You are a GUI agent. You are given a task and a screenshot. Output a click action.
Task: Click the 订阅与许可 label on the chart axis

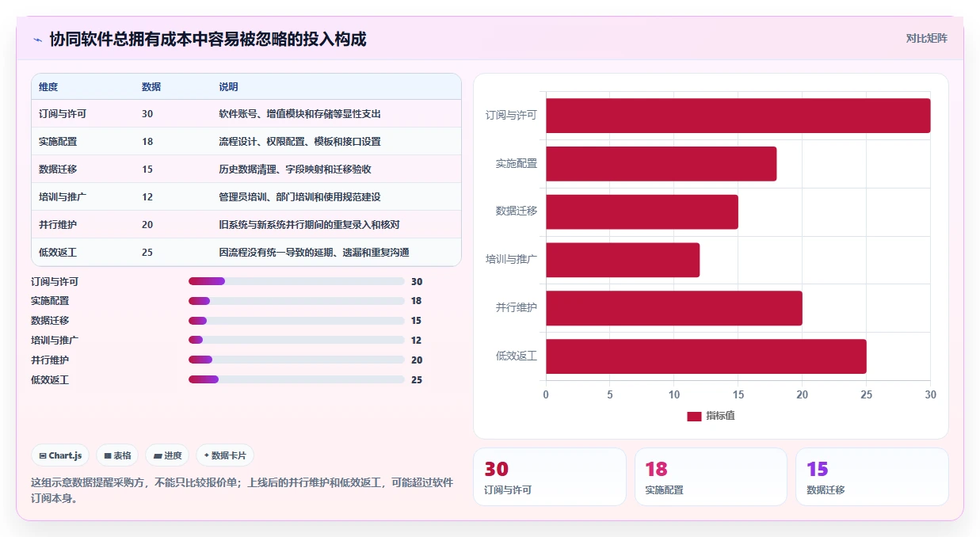(511, 116)
